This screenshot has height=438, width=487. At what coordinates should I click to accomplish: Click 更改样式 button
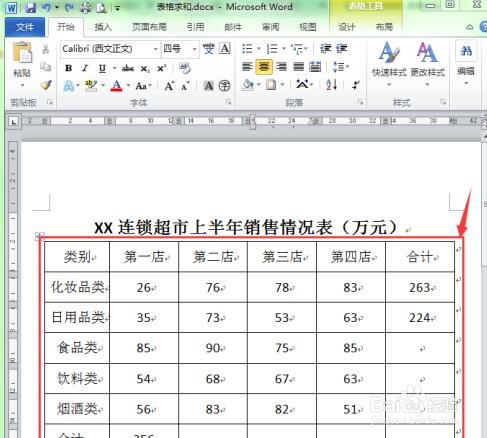pos(427,64)
